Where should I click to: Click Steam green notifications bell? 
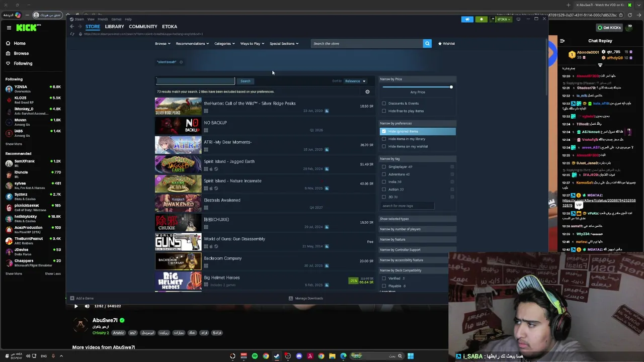point(481,19)
